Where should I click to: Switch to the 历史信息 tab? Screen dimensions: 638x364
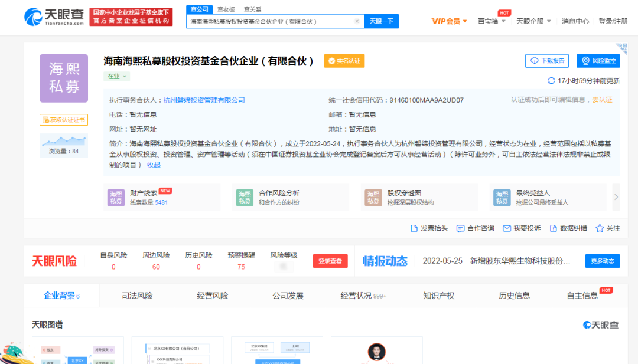pyautogui.click(x=515, y=296)
